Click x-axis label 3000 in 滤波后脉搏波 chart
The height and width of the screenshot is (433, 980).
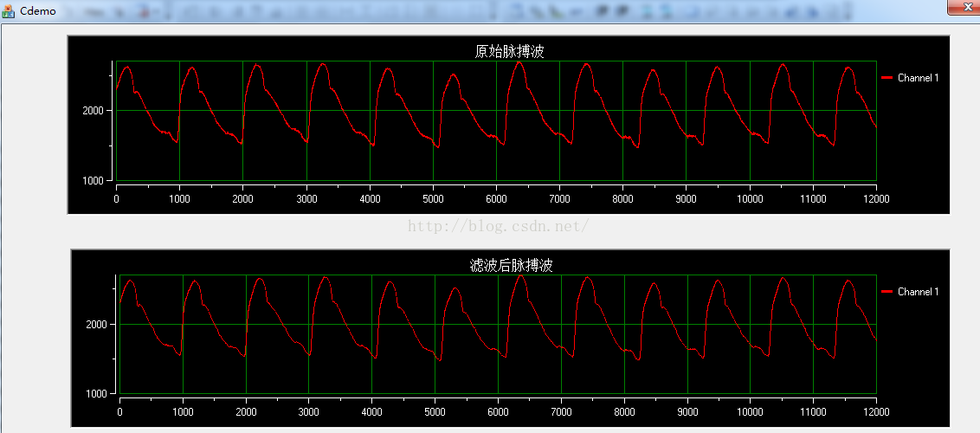pyautogui.click(x=309, y=411)
